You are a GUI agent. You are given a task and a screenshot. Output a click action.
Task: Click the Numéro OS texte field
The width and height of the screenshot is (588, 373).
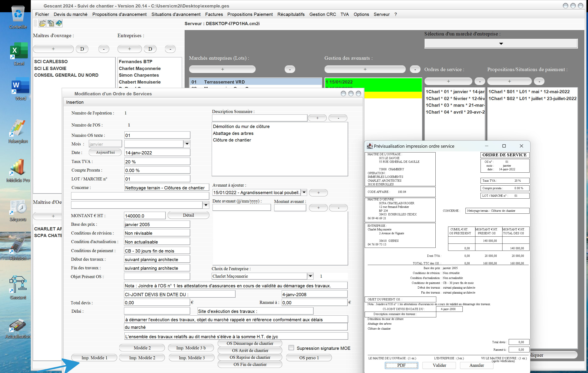(157, 135)
